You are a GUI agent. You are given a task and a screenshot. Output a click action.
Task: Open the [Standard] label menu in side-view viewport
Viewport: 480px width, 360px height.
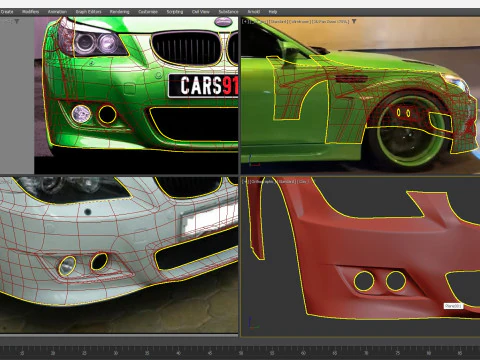278,21
